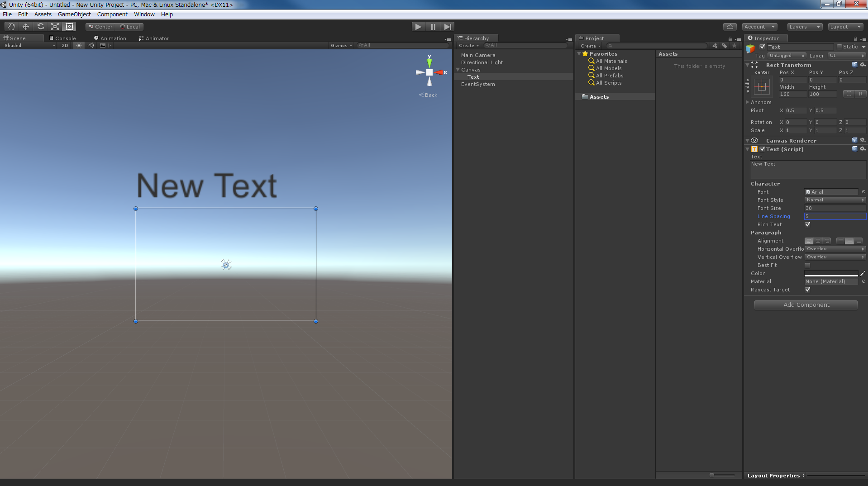Set vertical alignment to middle
This screenshot has width=868, height=486.
pyautogui.click(x=849, y=241)
